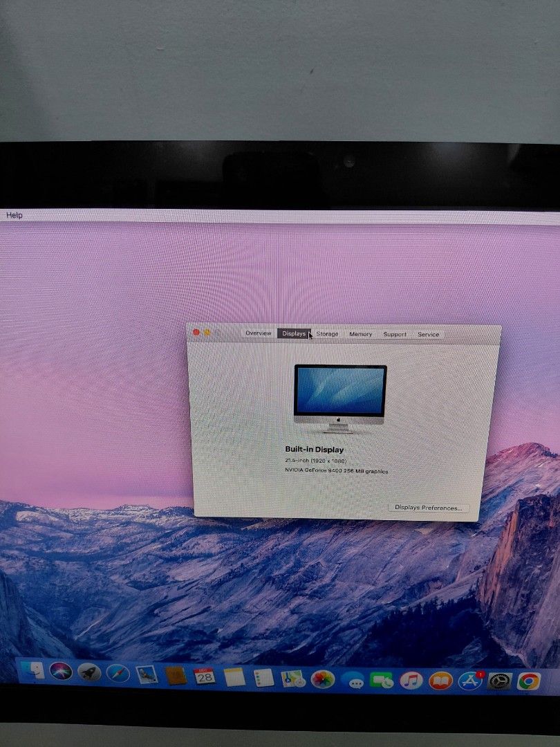Open the Notes app icon
Image resolution: width=560 pixels, height=747 pixels.
(x=234, y=677)
